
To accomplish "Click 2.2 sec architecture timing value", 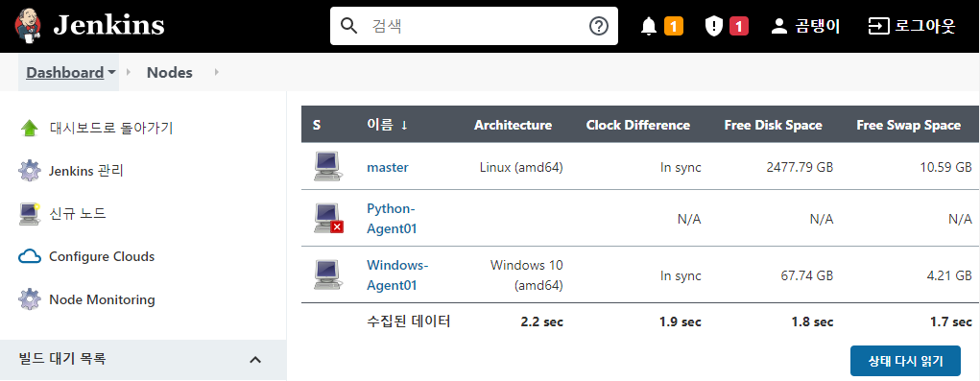I will click(542, 322).
